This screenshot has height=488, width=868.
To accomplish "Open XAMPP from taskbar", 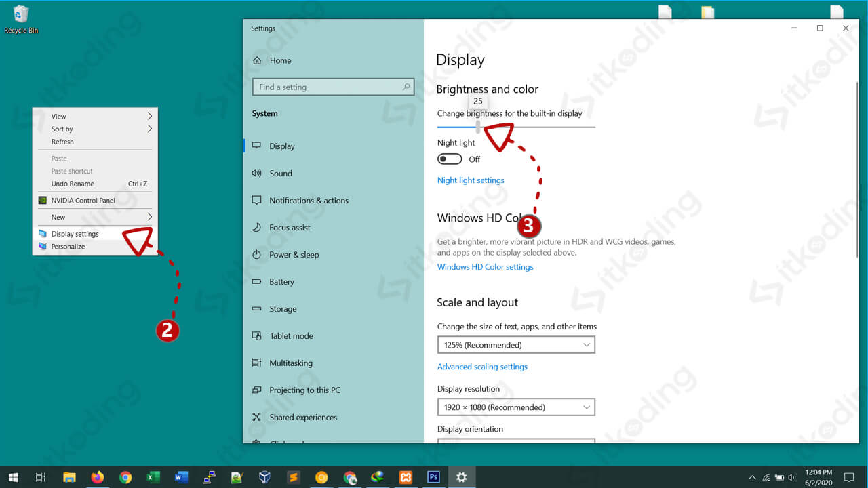I will pyautogui.click(x=406, y=477).
